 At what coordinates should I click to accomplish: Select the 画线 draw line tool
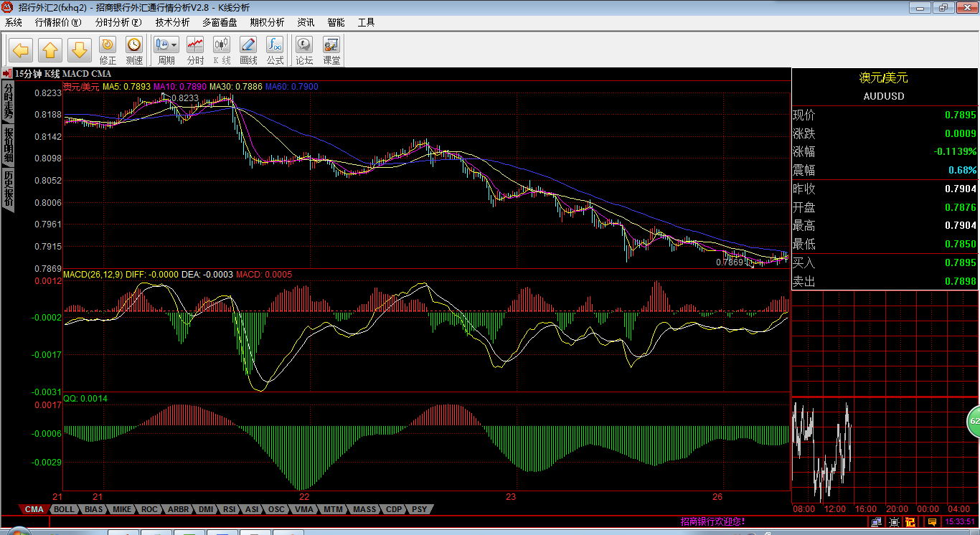pos(248,50)
